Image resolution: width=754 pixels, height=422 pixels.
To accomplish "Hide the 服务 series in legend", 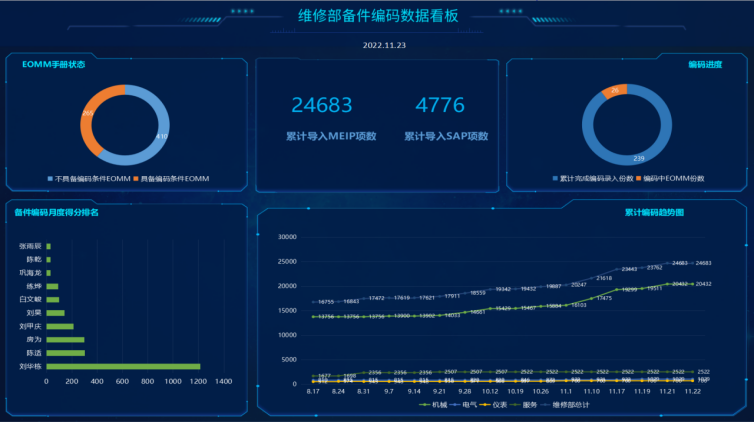I will [523, 404].
